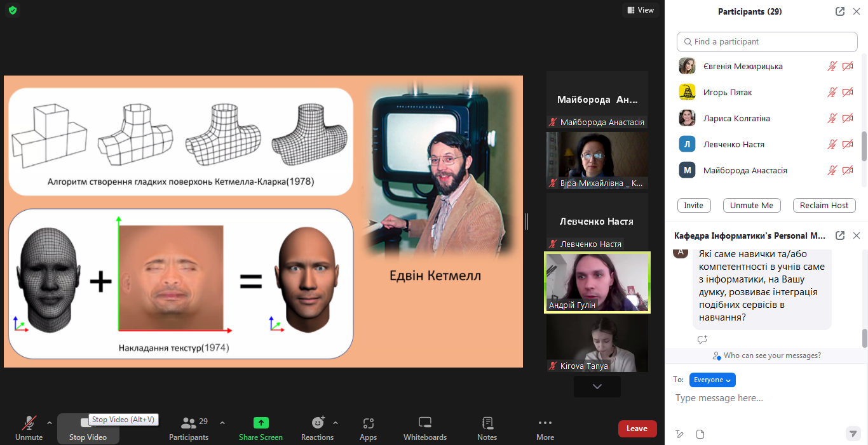
Task: Select Віра Михайлівна video tile
Action: (x=597, y=161)
